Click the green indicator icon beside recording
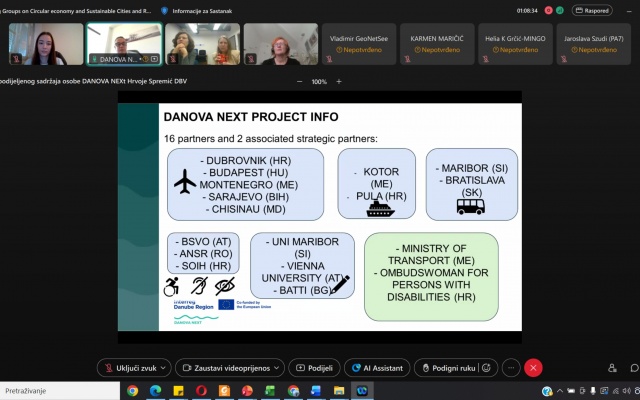 click(560, 11)
